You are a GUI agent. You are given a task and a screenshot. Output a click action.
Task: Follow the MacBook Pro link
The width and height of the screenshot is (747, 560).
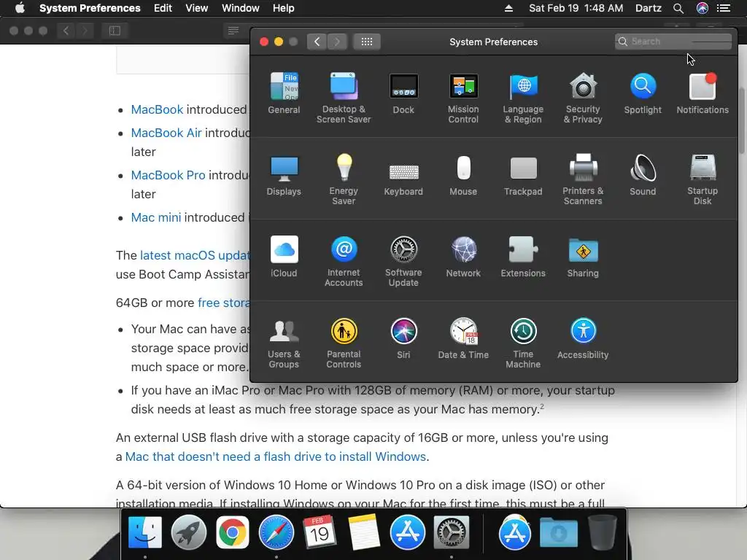pos(169,175)
